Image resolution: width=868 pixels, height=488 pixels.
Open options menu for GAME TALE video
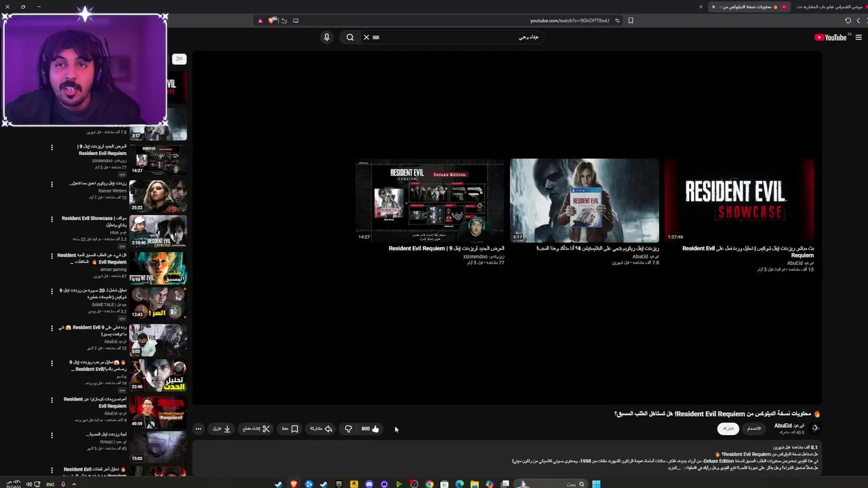click(52, 291)
